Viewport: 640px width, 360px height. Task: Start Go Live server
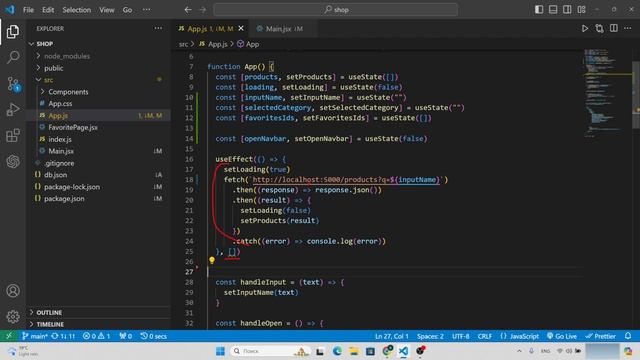tap(562, 336)
